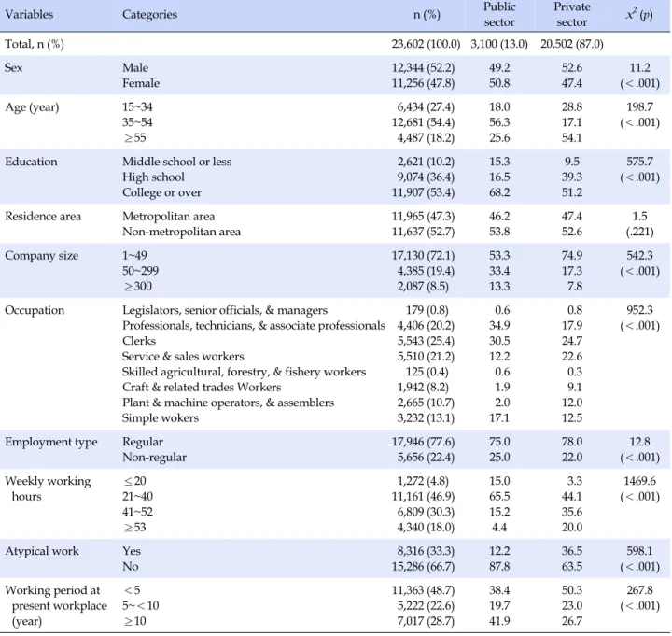
Task: Click the chi-square value '198.7'
Action: [x=639, y=107]
